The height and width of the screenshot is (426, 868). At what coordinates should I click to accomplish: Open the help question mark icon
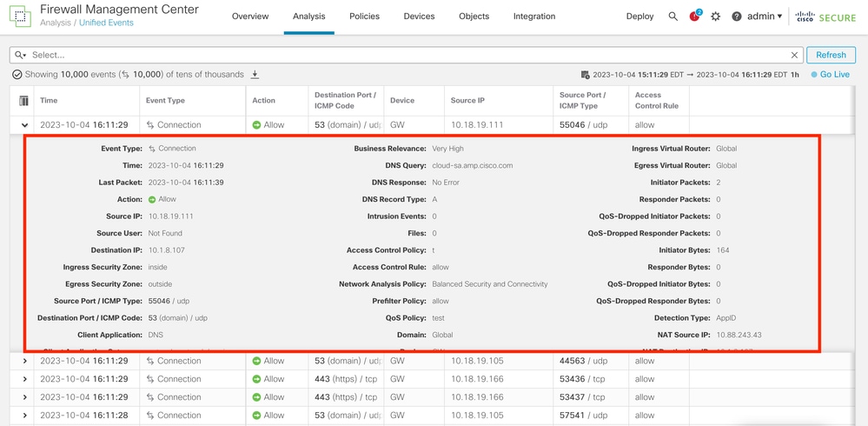click(x=737, y=17)
